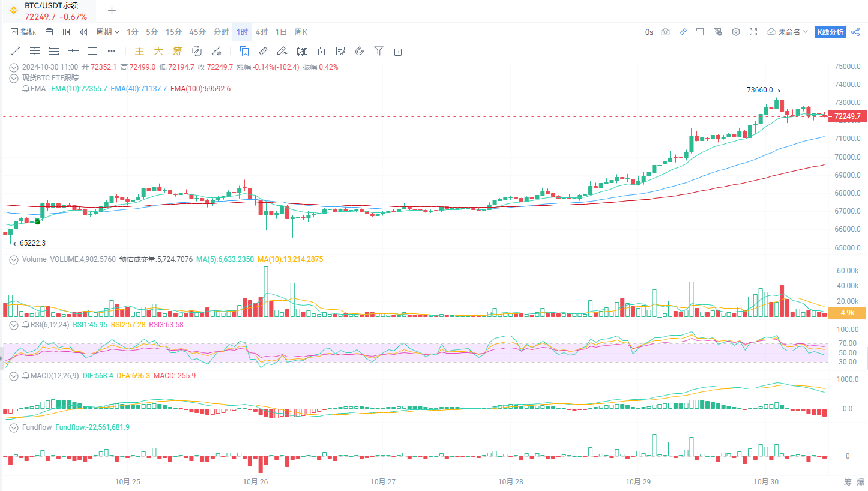Enter fullscreen chart mode
Viewport: 868px width, 491px height.
pos(753,32)
